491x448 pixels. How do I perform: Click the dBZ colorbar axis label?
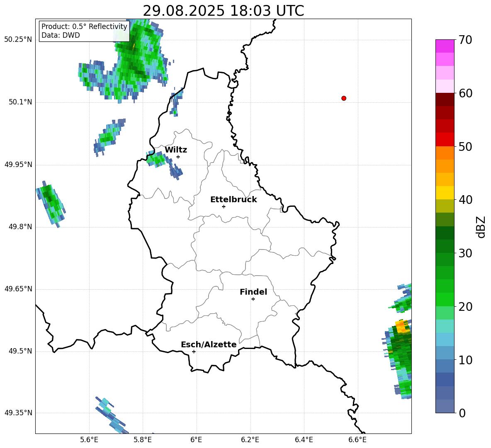(481, 227)
